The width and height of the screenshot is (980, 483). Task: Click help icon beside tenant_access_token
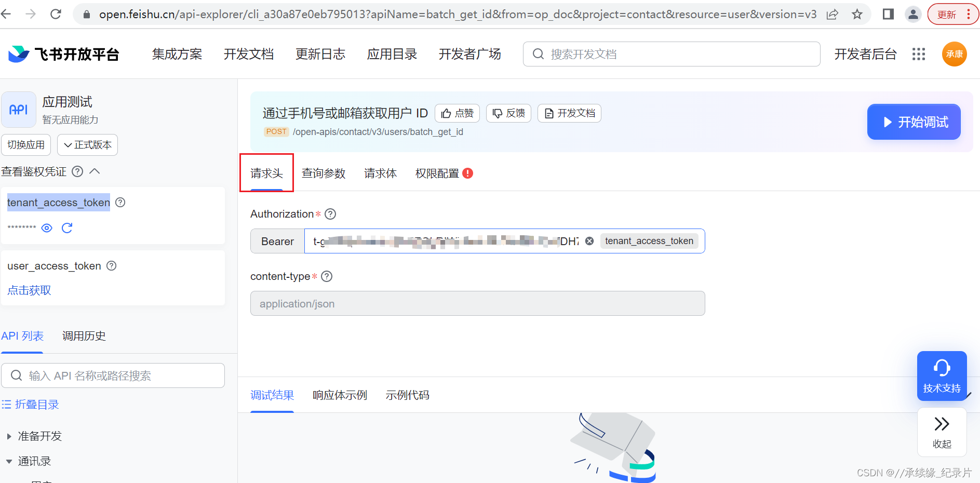tap(120, 203)
